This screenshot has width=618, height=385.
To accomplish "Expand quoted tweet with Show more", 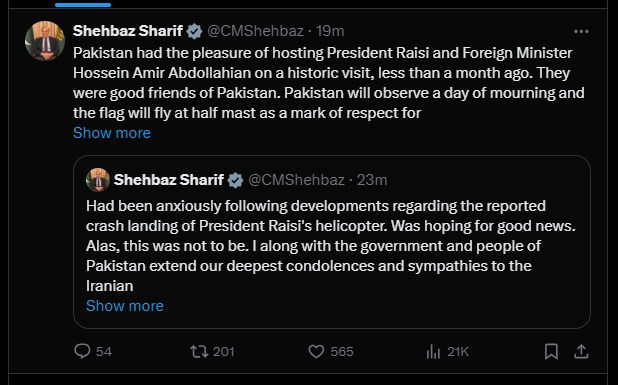I will click(125, 306).
